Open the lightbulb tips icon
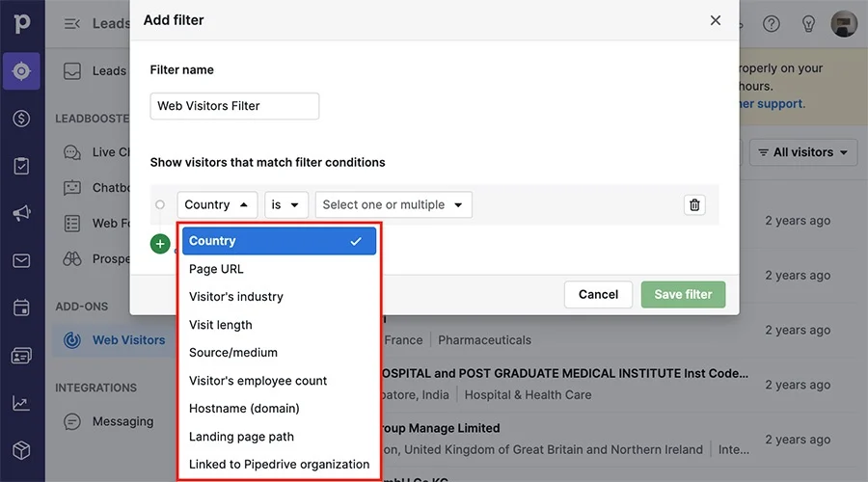This screenshot has width=868, height=482. point(808,24)
